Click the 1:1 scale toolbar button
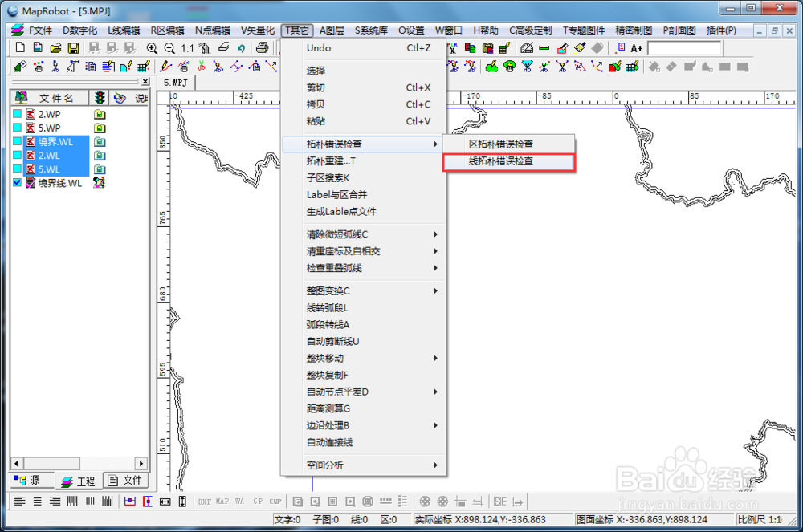The height and width of the screenshot is (532, 803). coord(187,48)
